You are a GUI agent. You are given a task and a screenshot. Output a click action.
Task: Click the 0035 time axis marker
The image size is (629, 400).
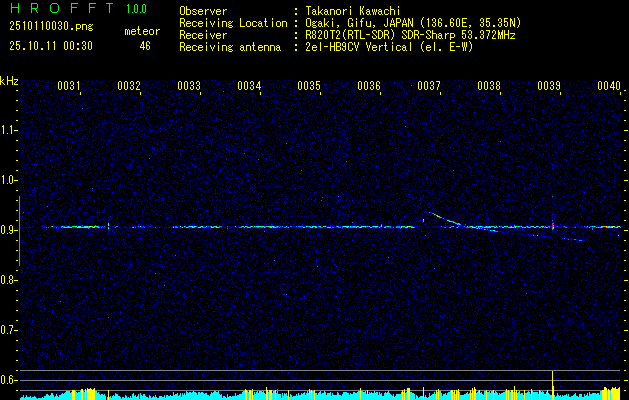(x=309, y=86)
